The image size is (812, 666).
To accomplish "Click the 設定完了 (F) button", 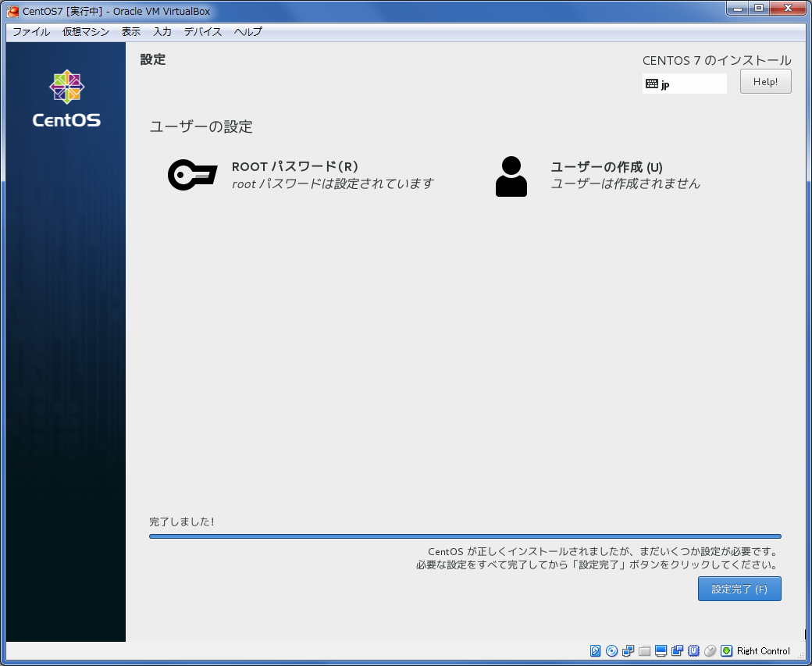I will pos(739,589).
